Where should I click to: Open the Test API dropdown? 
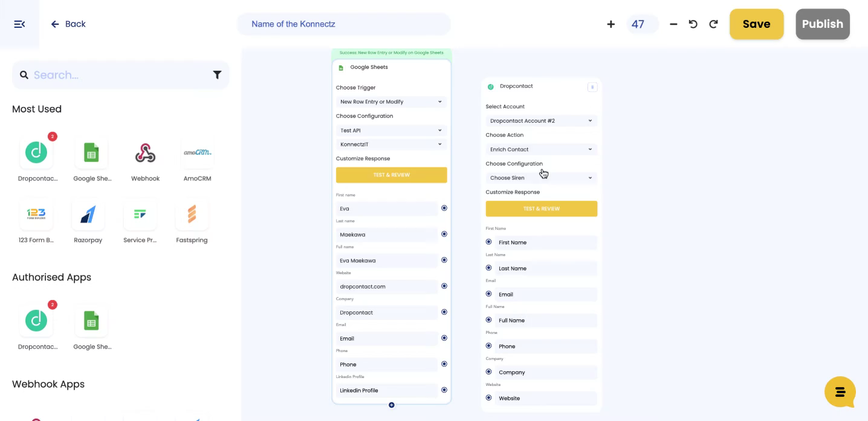pos(391,130)
